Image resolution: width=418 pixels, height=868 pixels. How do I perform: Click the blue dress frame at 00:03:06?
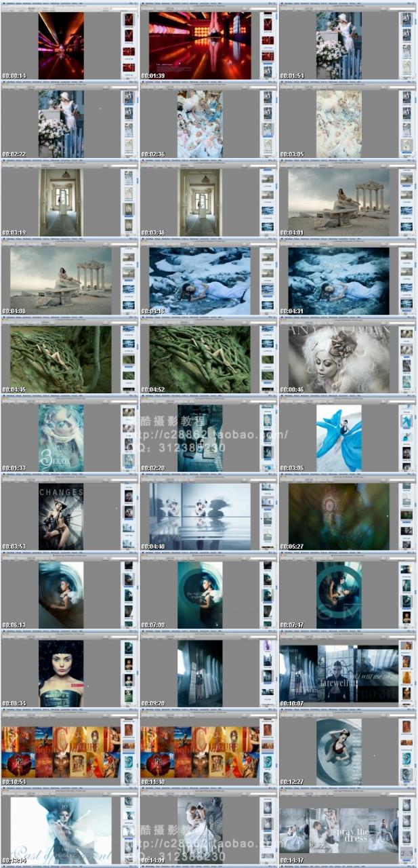tap(339, 437)
